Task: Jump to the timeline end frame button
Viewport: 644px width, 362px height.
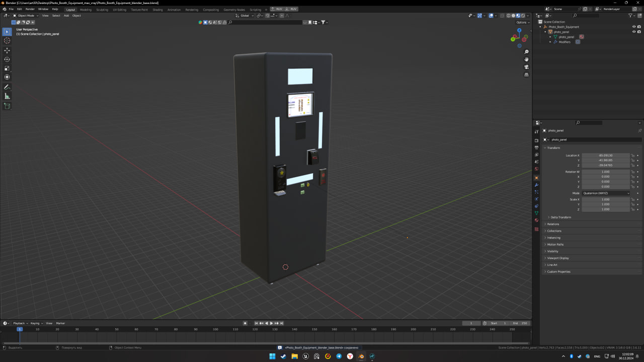Action: [282, 323]
